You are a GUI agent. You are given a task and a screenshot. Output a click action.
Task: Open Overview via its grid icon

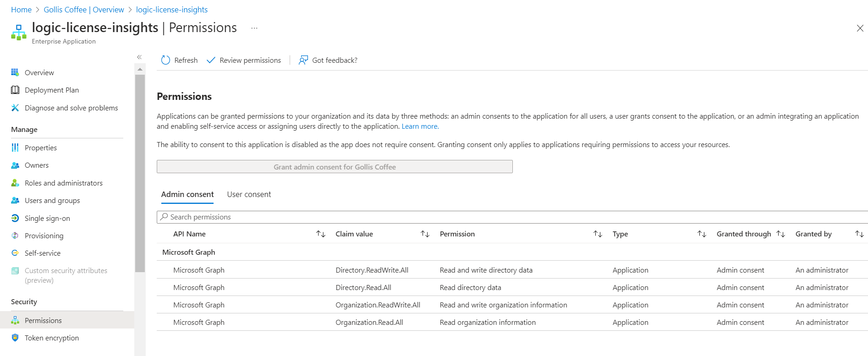point(15,72)
